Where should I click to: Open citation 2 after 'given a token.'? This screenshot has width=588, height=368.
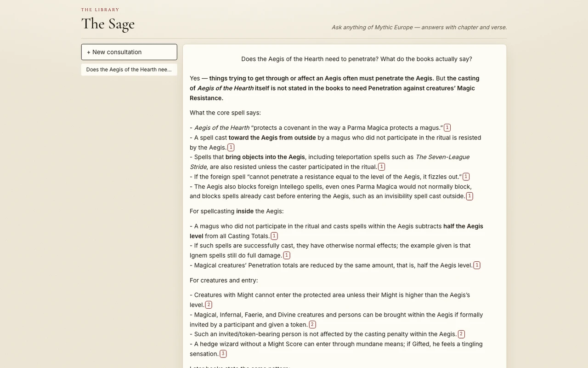click(312, 325)
